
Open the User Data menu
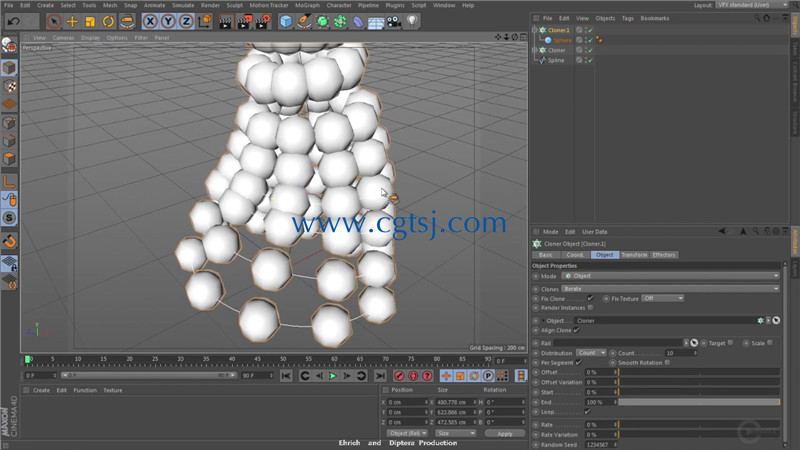click(594, 232)
